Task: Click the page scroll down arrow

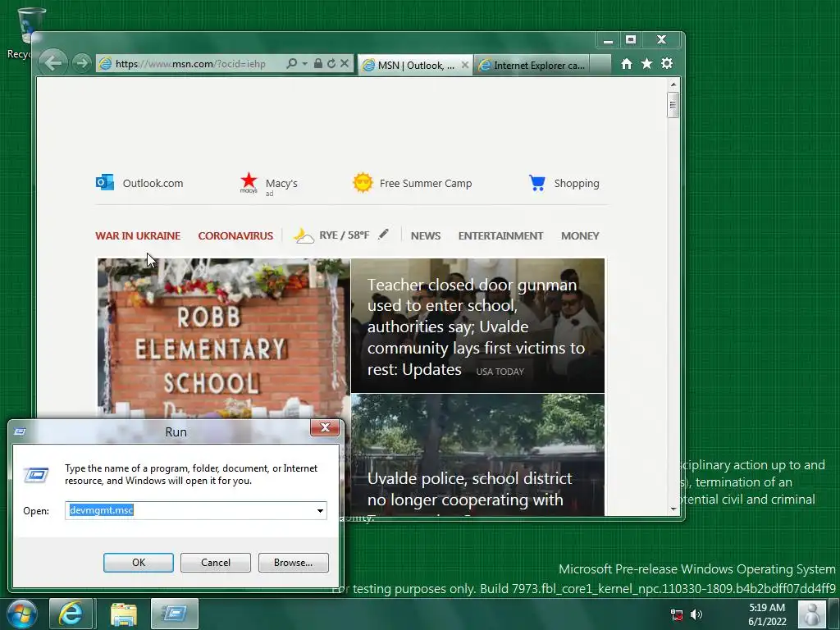Action: point(673,509)
